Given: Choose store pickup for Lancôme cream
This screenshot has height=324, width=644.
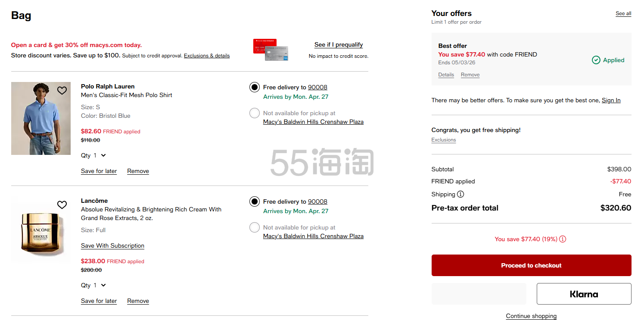Looking at the screenshot, I should pyautogui.click(x=255, y=227).
